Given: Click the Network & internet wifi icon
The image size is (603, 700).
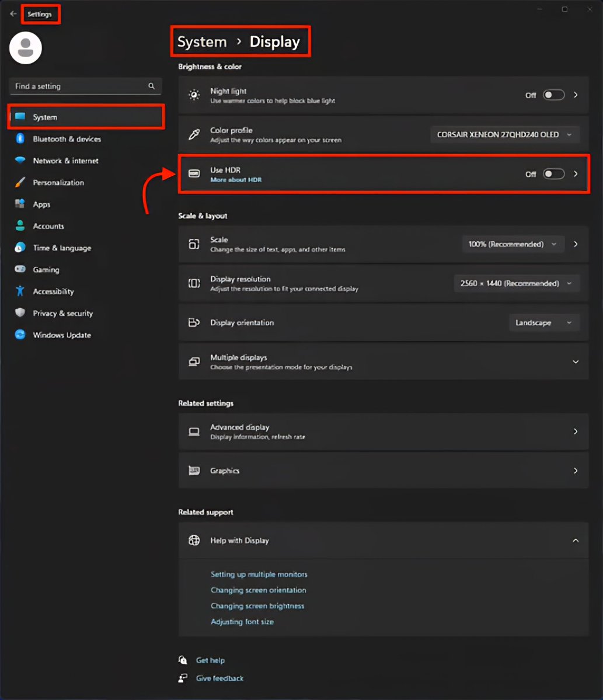Looking at the screenshot, I should pyautogui.click(x=20, y=161).
